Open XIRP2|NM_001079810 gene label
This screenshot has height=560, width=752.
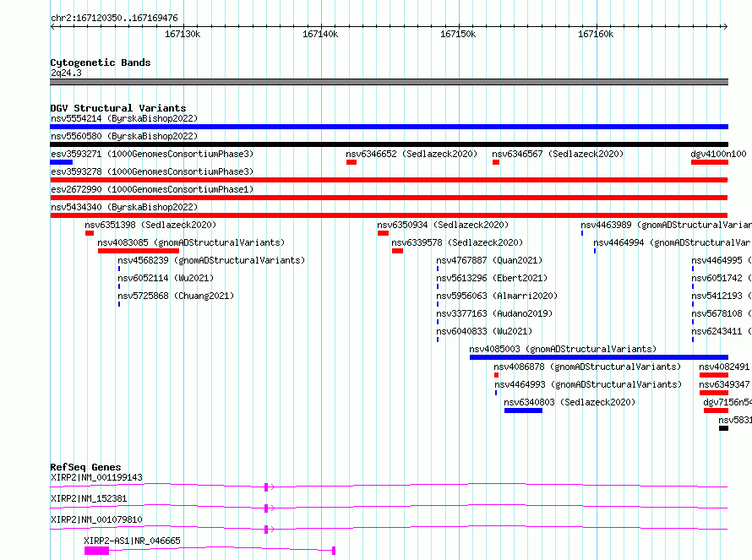[96, 519]
